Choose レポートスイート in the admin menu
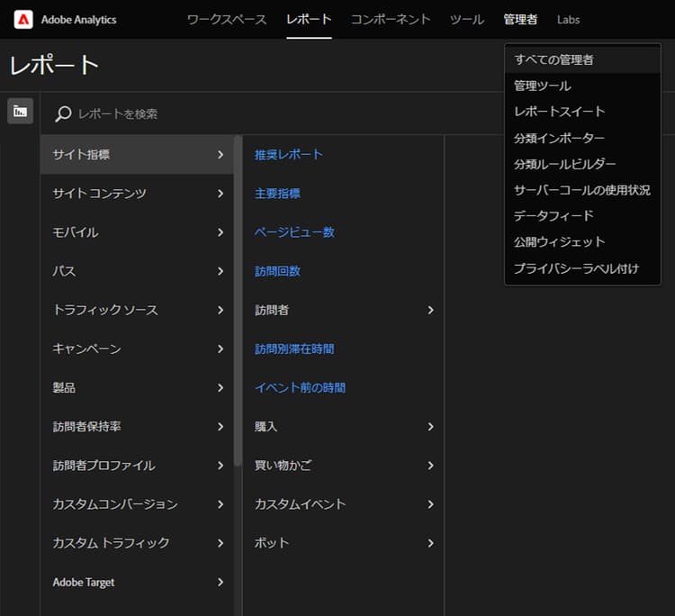675x616 pixels. (582, 112)
